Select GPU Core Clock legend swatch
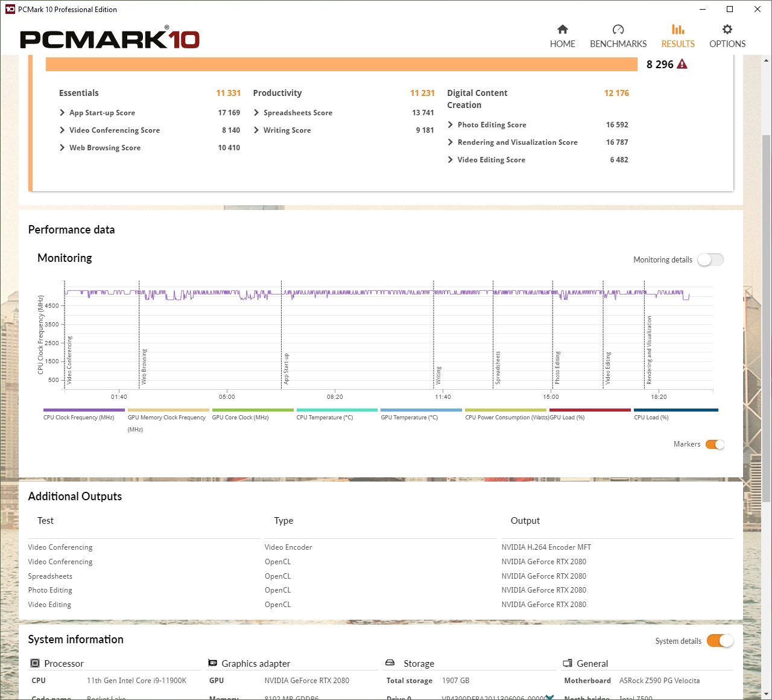The height and width of the screenshot is (700, 772). pyautogui.click(x=253, y=410)
